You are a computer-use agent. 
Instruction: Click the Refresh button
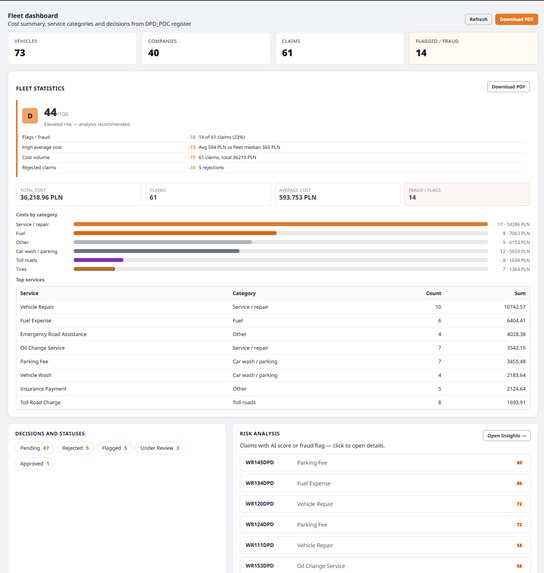[x=478, y=19]
